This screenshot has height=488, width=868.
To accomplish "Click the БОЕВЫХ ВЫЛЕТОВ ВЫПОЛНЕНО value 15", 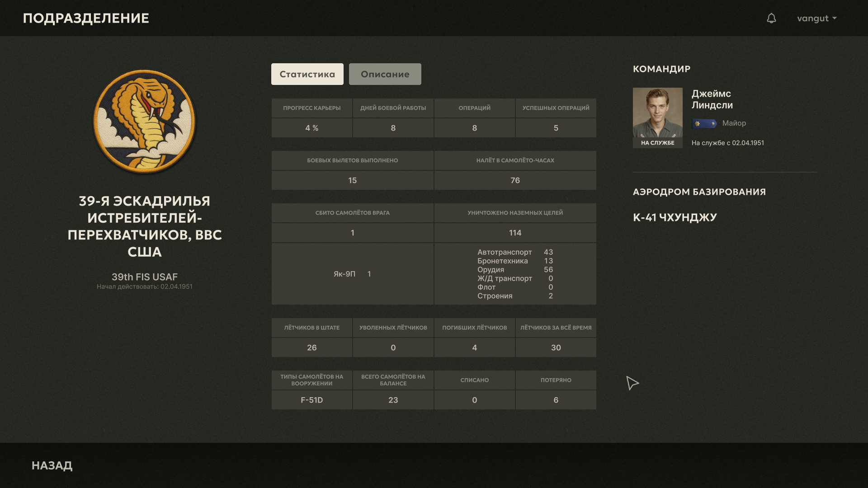I will pyautogui.click(x=353, y=180).
